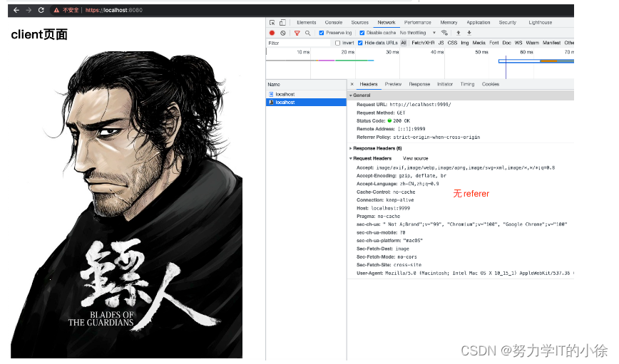Switch to the Console panel tab
Image resolution: width=619 pixels, height=364 pixels.
pyautogui.click(x=334, y=23)
